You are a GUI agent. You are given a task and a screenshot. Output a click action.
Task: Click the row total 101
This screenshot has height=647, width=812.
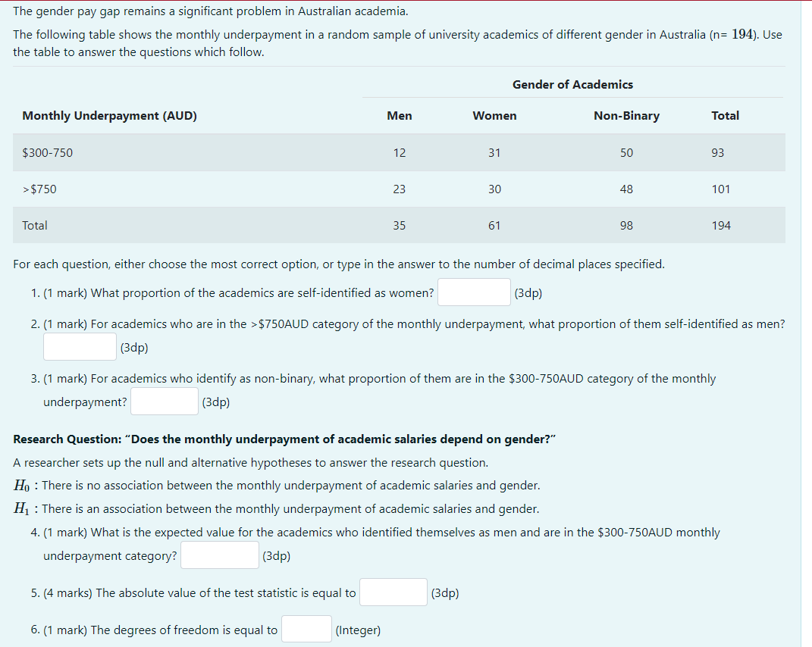click(721, 189)
